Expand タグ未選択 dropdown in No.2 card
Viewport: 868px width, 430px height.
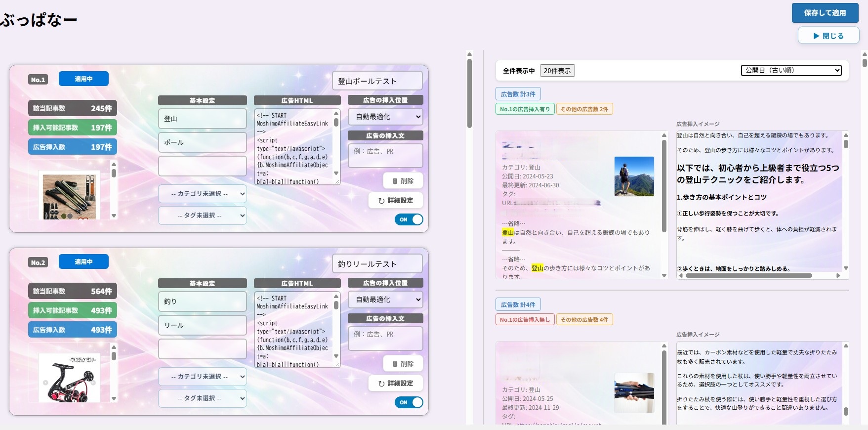point(203,398)
